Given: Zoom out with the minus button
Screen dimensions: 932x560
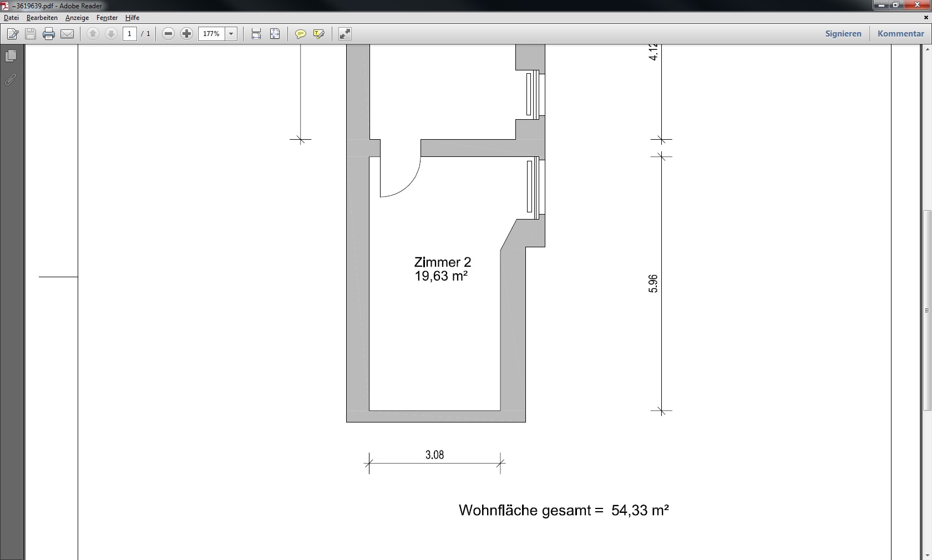Looking at the screenshot, I should [169, 34].
